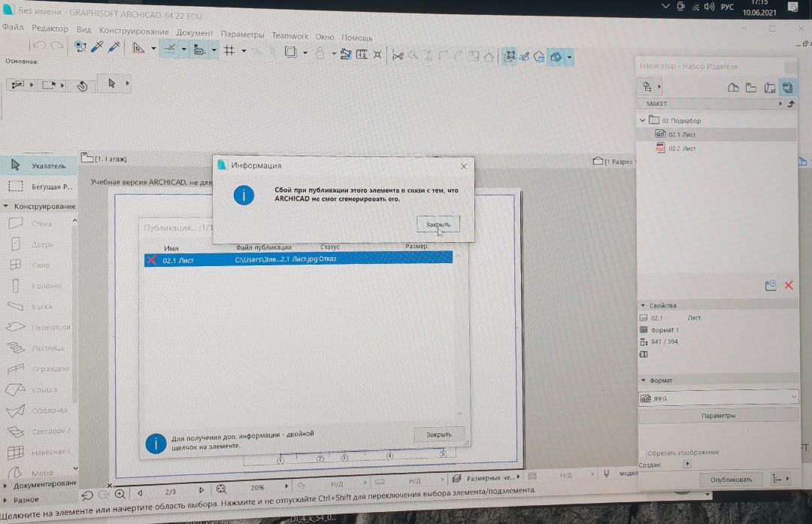Open the Помощь menu
Image resolution: width=812 pixels, height=524 pixels.
(357, 38)
